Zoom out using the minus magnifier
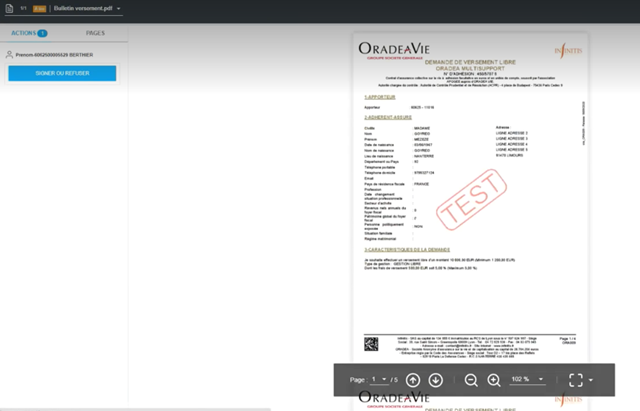The width and height of the screenshot is (640, 411). (471, 380)
